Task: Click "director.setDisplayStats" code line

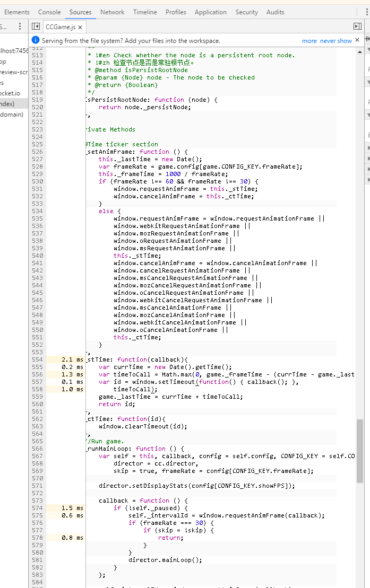Action: 197,486
